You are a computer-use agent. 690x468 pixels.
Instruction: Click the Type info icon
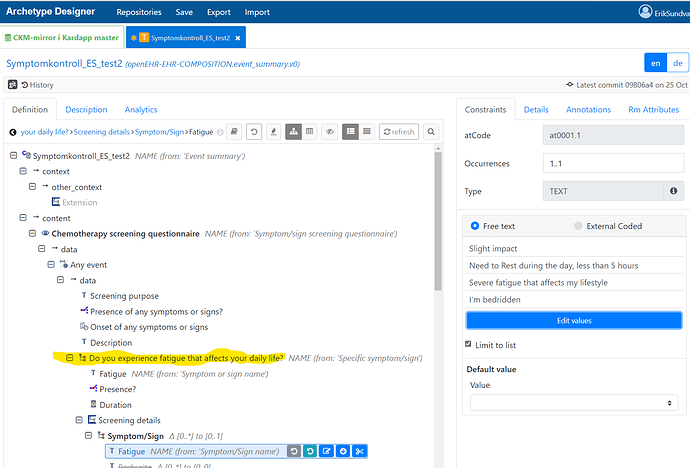tap(673, 191)
